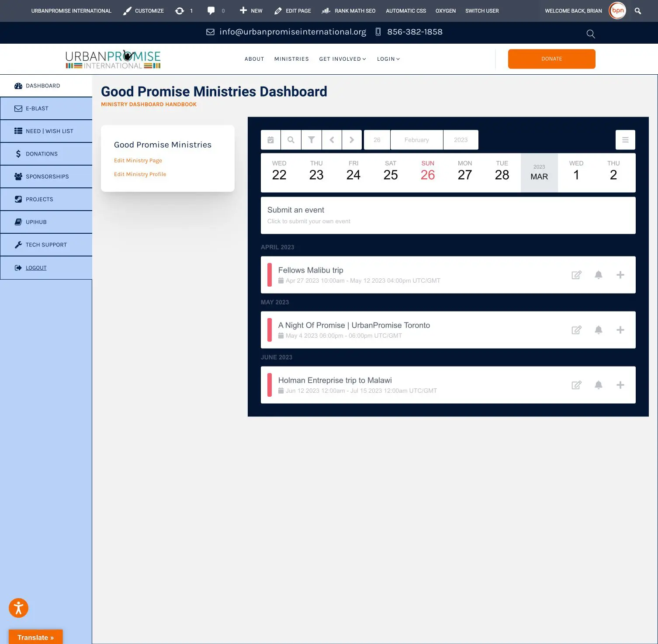Edit the A Night Of Promise event
The width and height of the screenshot is (658, 644).
[577, 330]
